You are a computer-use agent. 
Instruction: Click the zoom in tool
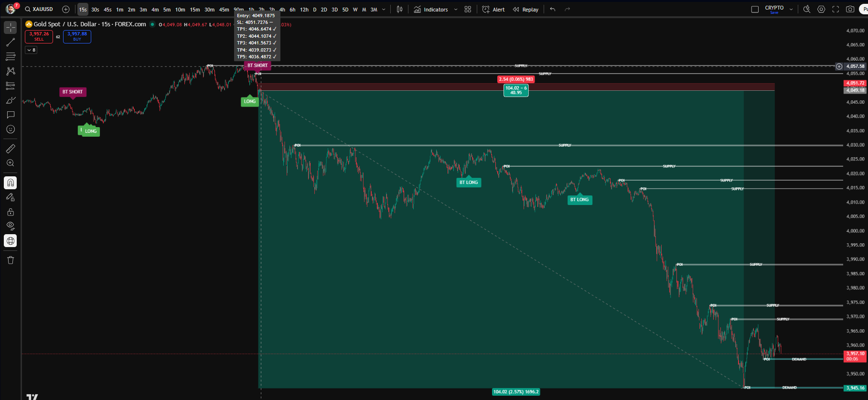click(11, 163)
